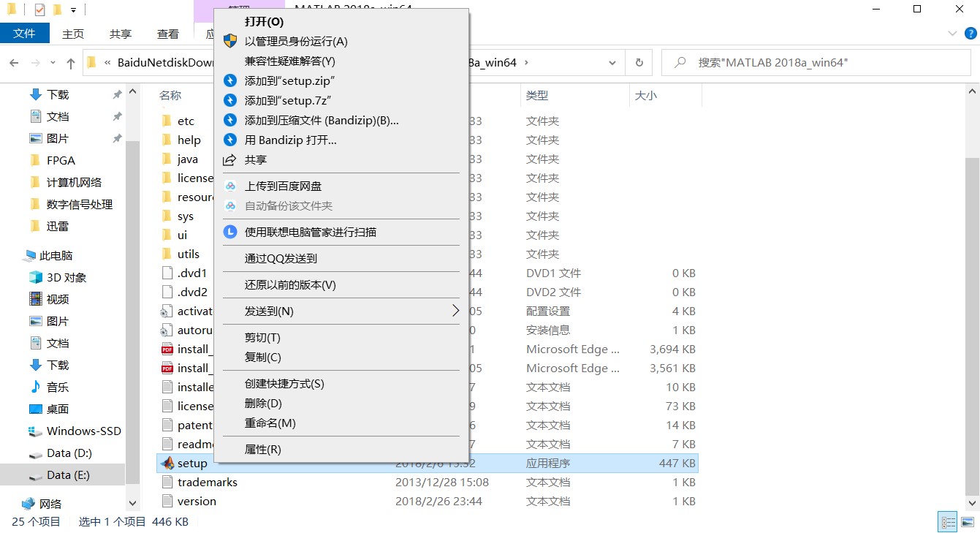Refresh the current folder view

click(638, 62)
